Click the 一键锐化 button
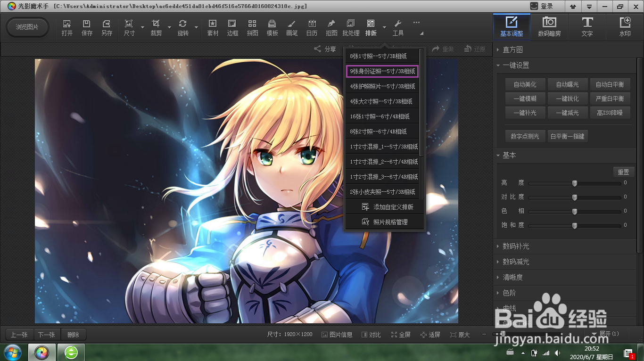 click(x=567, y=98)
